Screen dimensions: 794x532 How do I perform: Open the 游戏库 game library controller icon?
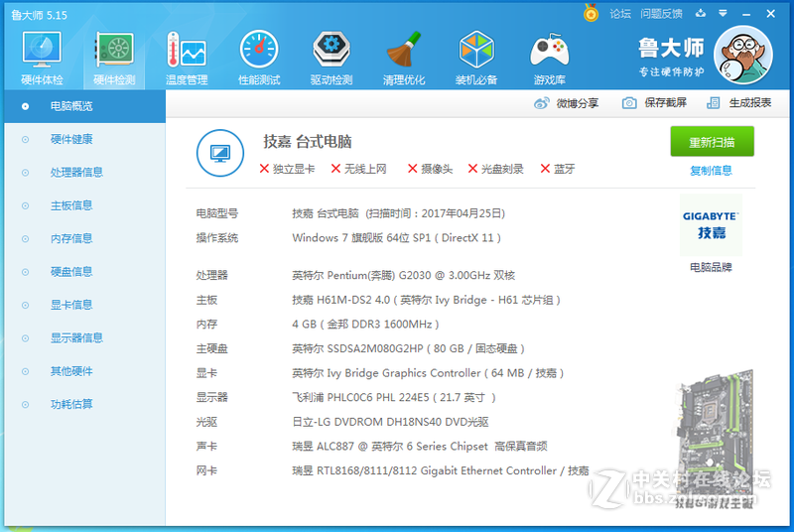click(x=550, y=58)
